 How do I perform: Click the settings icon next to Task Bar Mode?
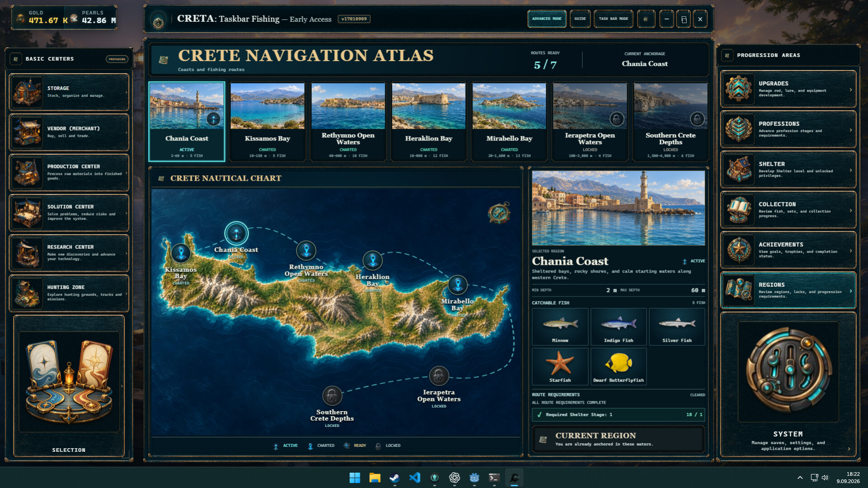click(646, 19)
